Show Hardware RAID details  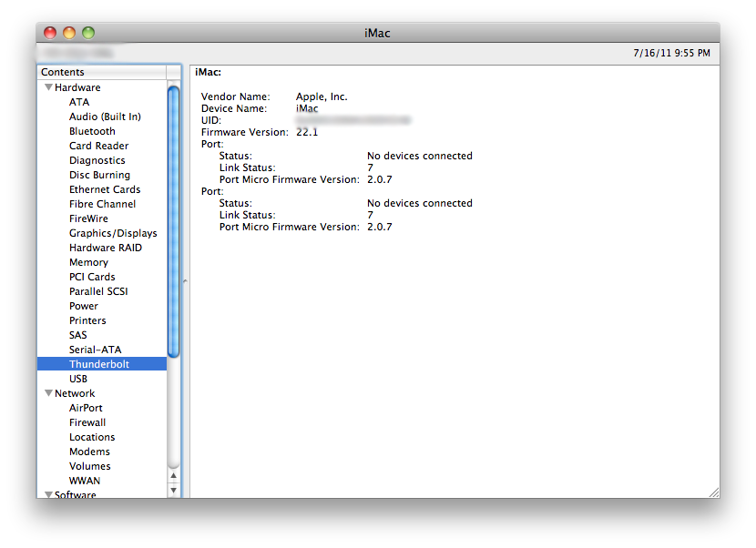point(106,248)
